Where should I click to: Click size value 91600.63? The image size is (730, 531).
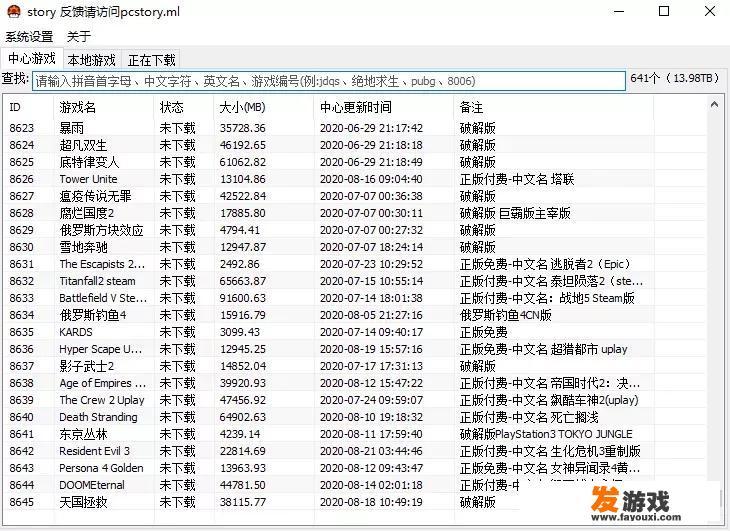point(243,298)
